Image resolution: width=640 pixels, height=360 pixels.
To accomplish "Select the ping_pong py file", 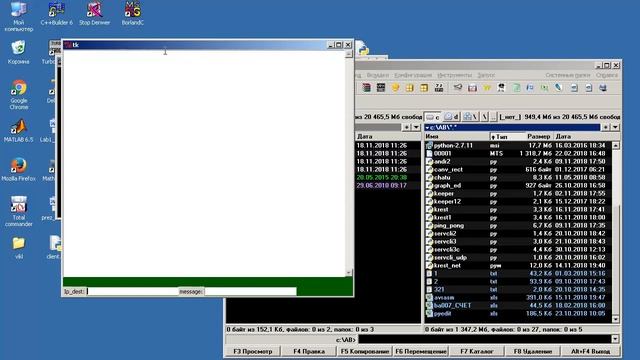I will 518,225.
